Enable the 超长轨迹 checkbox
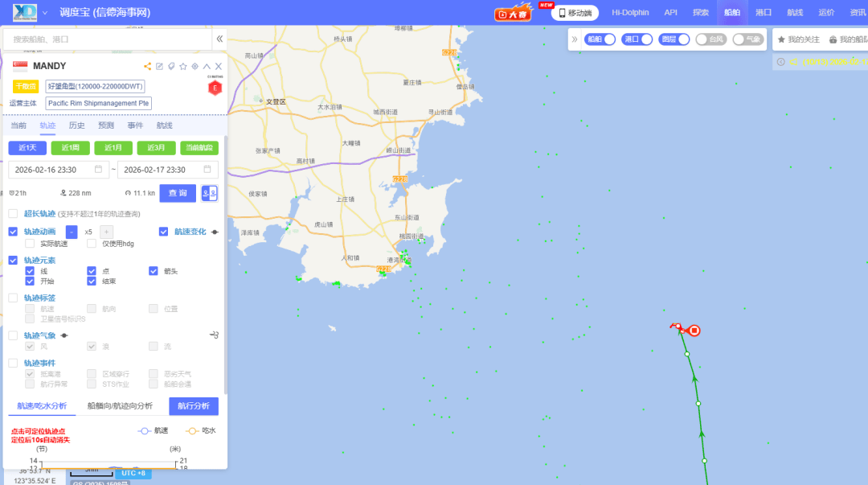Viewport: 868px width, 485px height. 13,214
